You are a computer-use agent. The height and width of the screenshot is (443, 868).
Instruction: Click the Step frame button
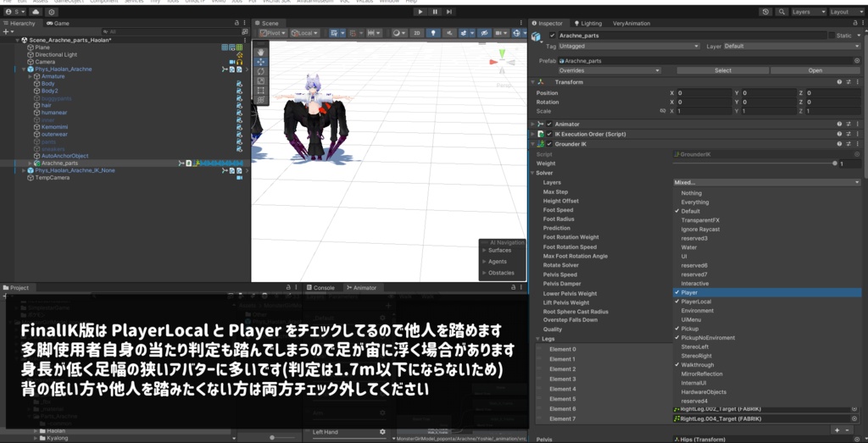(449, 12)
